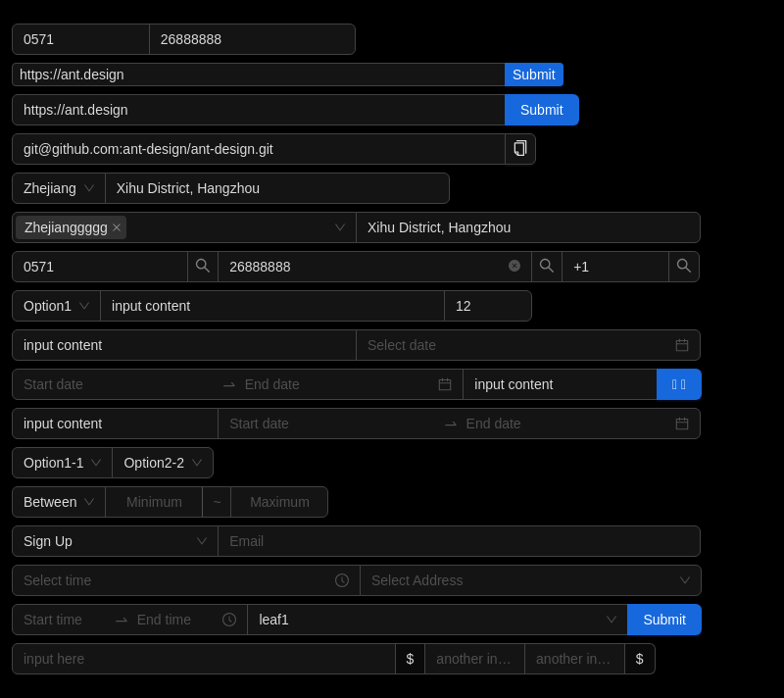
Task: Open the Between filter dropdown
Action: tap(59, 502)
